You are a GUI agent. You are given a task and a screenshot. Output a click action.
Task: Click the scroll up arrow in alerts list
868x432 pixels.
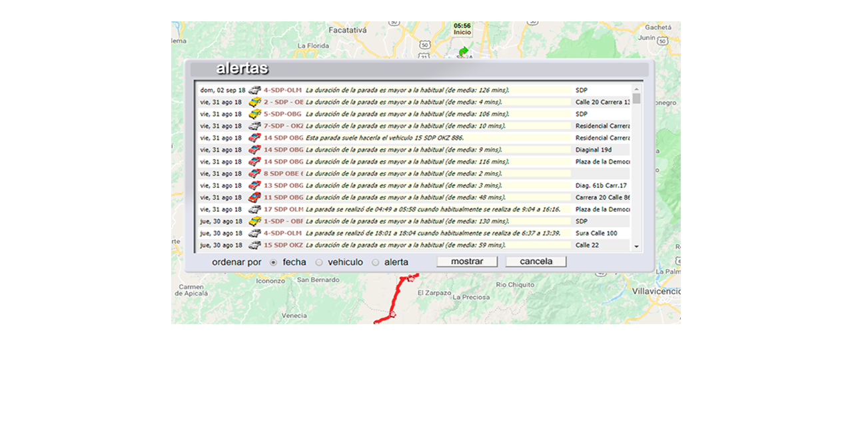tap(637, 89)
